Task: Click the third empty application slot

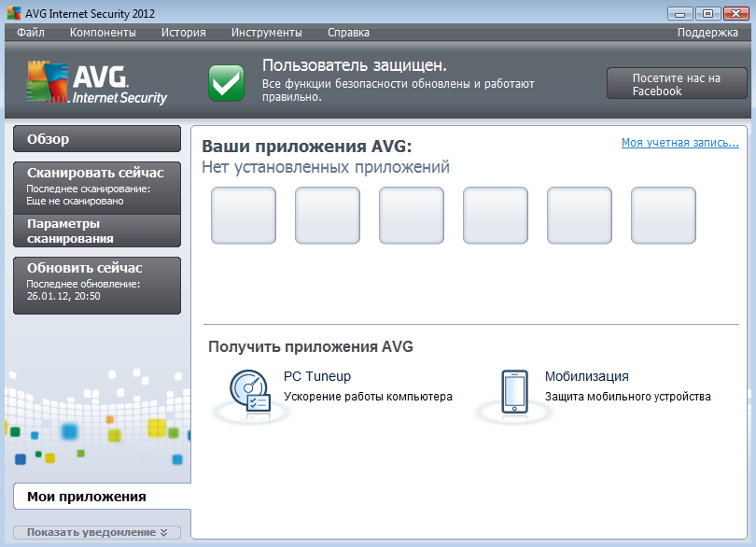Action: click(x=412, y=215)
